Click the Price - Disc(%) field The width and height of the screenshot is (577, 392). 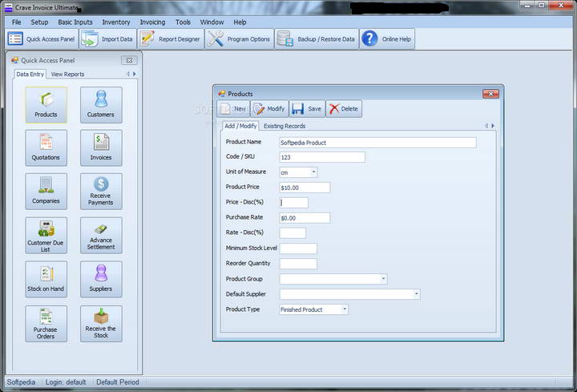point(293,203)
